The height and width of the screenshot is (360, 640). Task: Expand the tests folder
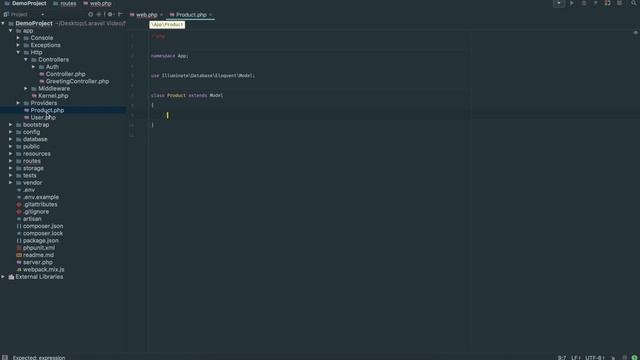pyautogui.click(x=11, y=176)
